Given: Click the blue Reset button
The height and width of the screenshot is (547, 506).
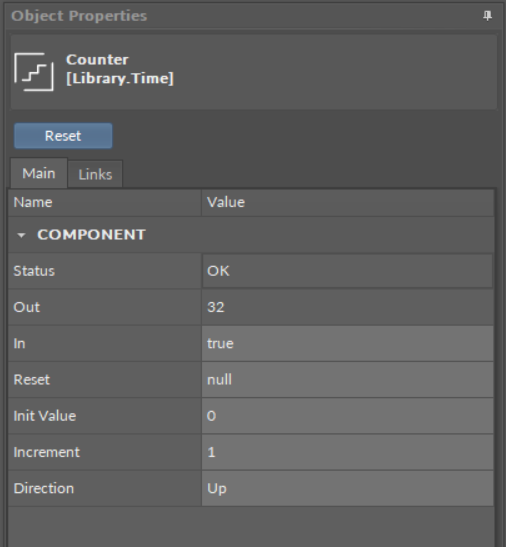Looking at the screenshot, I should click(63, 136).
